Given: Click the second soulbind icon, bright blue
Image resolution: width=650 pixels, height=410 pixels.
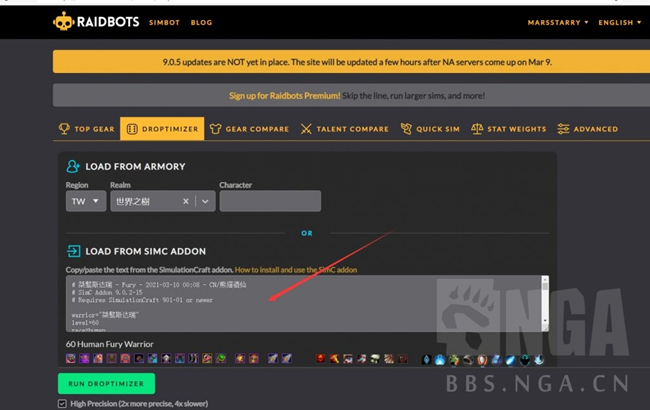Looking at the screenshot, I should tap(440, 360).
